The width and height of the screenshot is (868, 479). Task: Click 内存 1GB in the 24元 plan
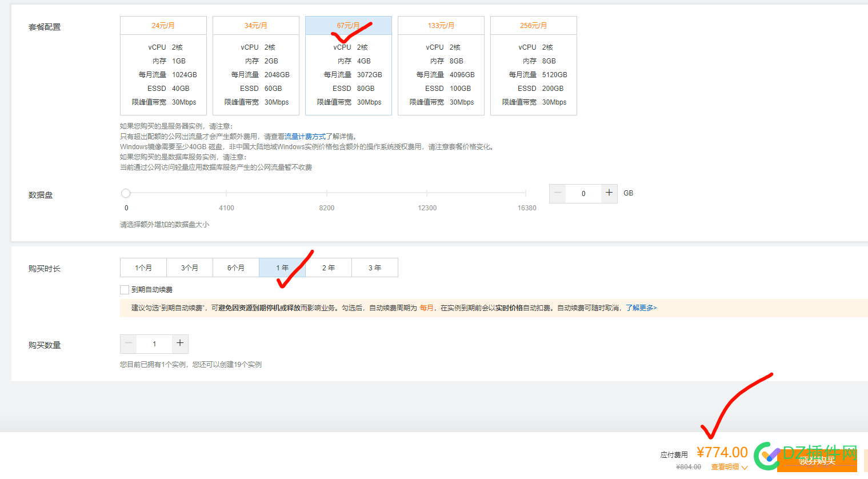(x=169, y=61)
